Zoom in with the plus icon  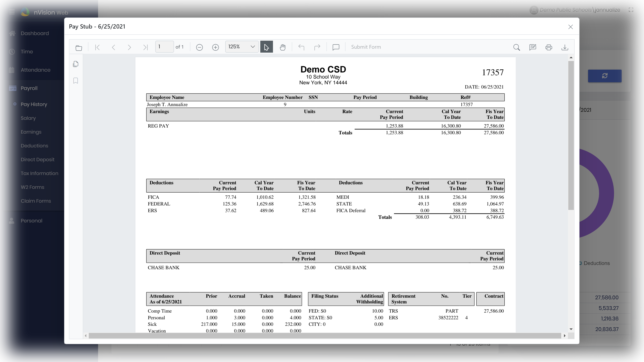pos(215,47)
